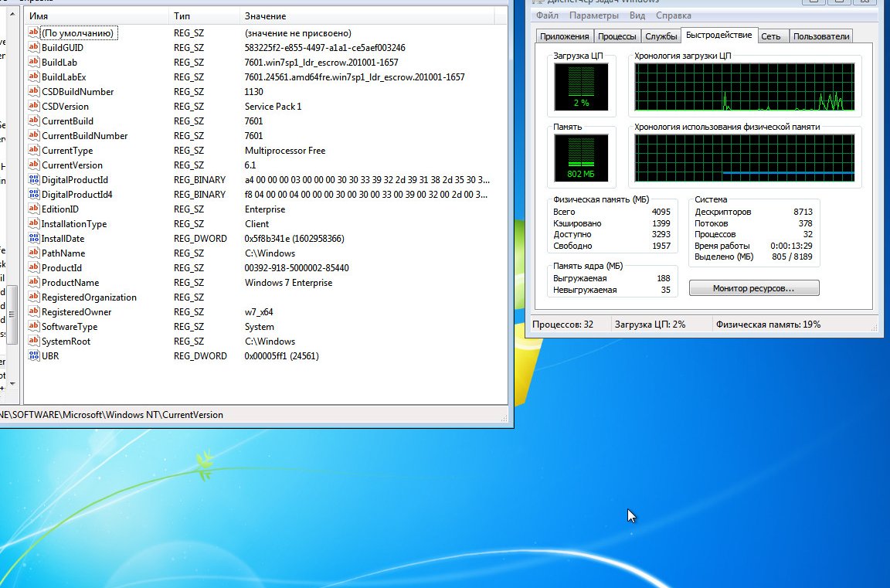890x588 pixels.
Task: Click the Загрузка ЦП gauge
Action: pyautogui.click(x=581, y=87)
